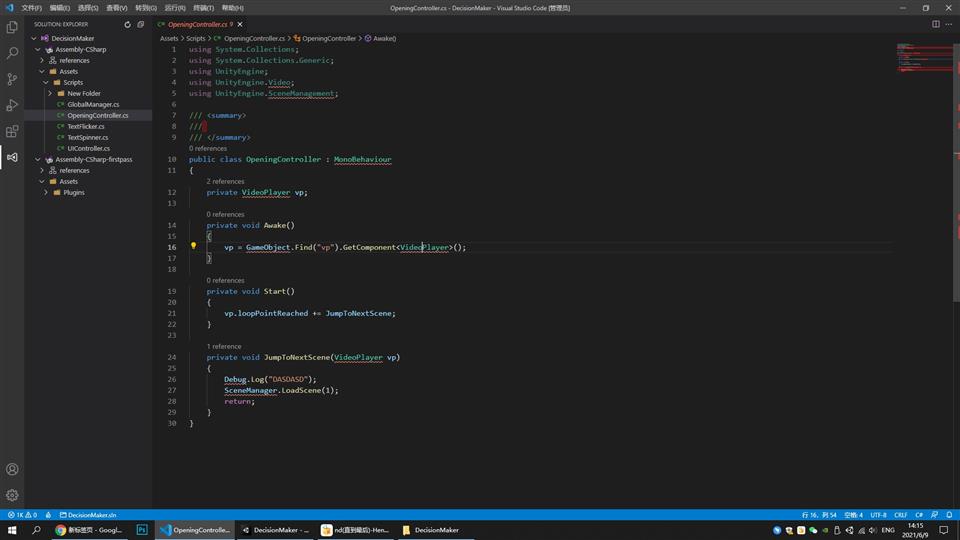This screenshot has height=540, width=960.
Task: Open the Windows Action Center icon
Action: pyautogui.click(x=944, y=530)
